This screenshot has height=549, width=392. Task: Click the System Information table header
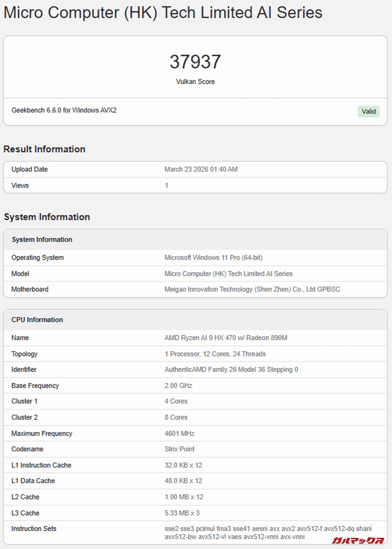(x=42, y=240)
